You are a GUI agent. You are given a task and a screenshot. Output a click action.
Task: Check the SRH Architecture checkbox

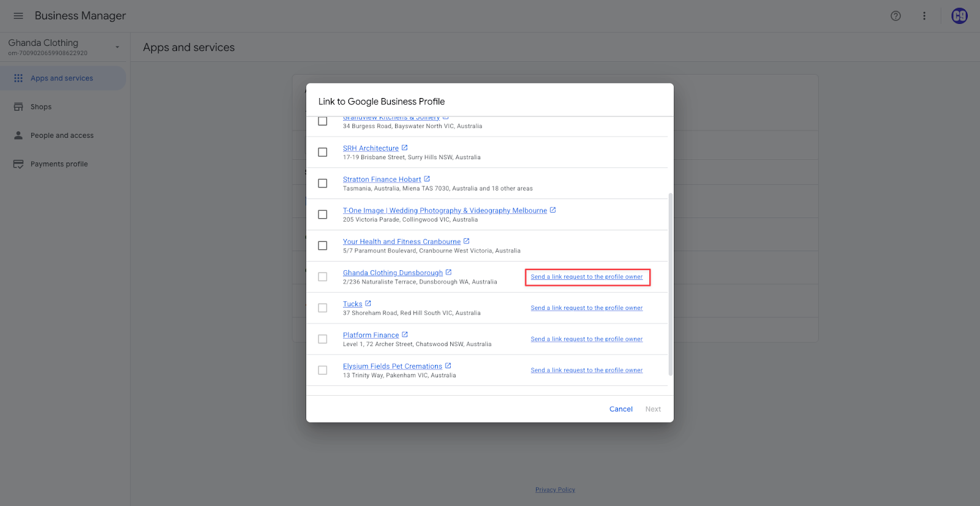coord(323,152)
